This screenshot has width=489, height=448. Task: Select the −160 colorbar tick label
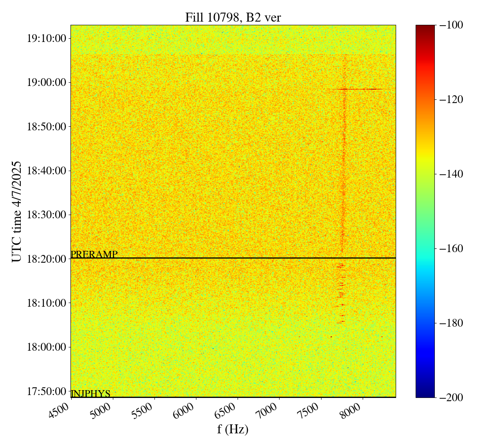click(x=451, y=248)
